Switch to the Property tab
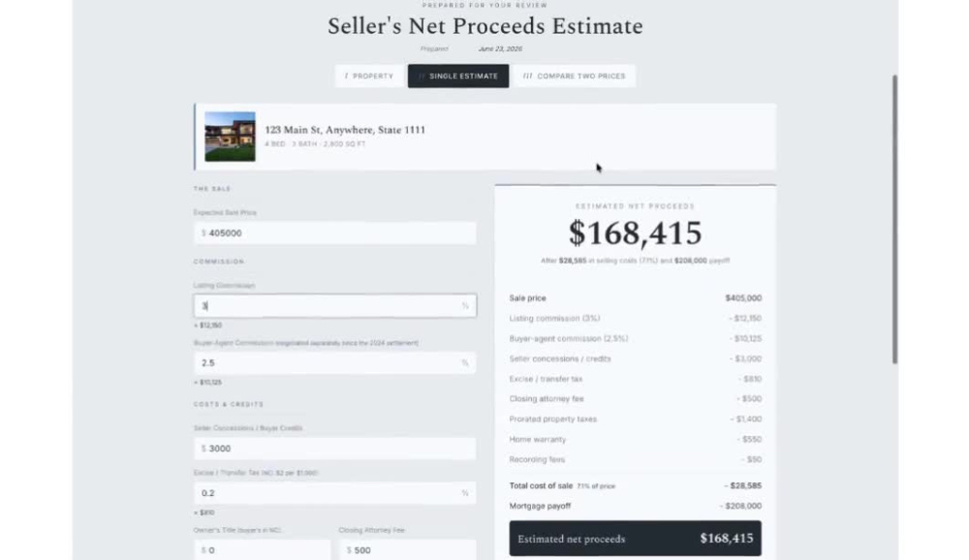This screenshot has width=969, height=560. [x=369, y=76]
